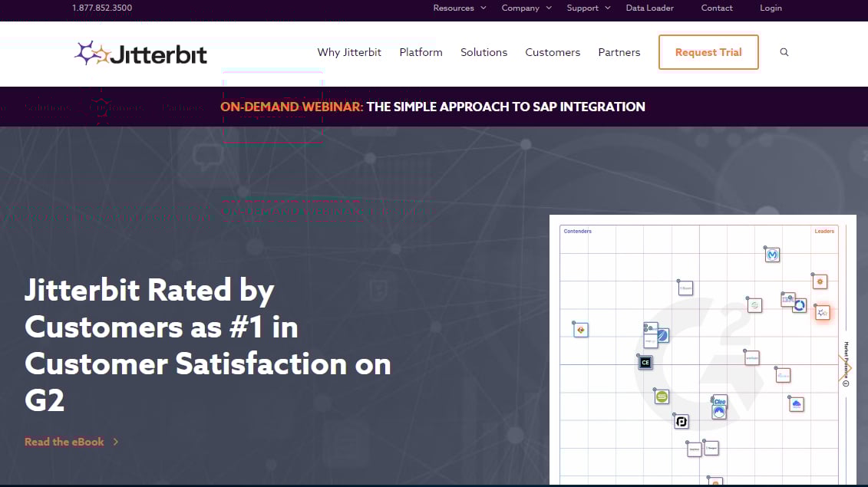The width and height of the screenshot is (868, 487).
Task: Click the black P square logo on grid
Action: coord(682,422)
